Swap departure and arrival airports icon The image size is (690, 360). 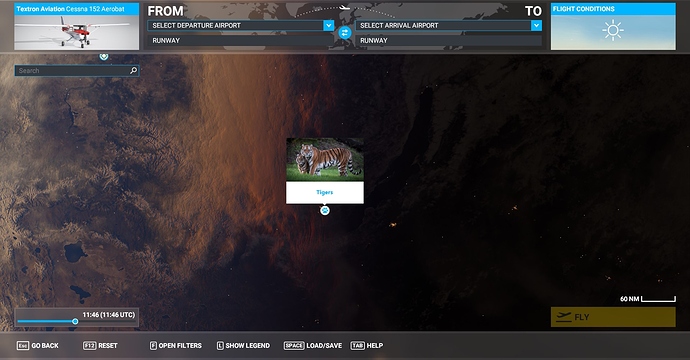click(x=345, y=33)
